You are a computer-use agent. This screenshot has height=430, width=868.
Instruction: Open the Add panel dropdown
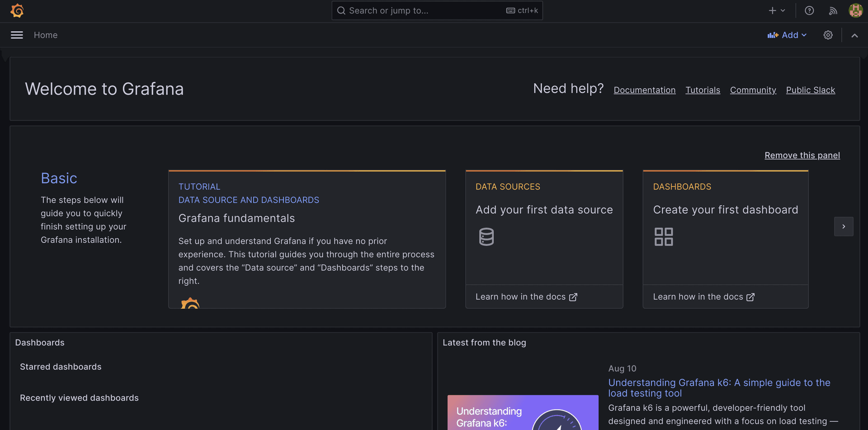787,35
